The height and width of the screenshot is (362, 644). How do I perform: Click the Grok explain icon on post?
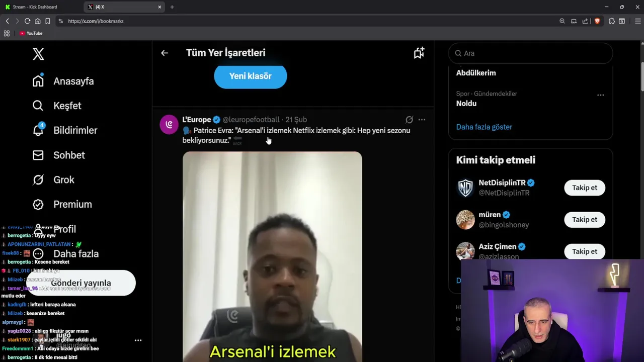tap(409, 120)
